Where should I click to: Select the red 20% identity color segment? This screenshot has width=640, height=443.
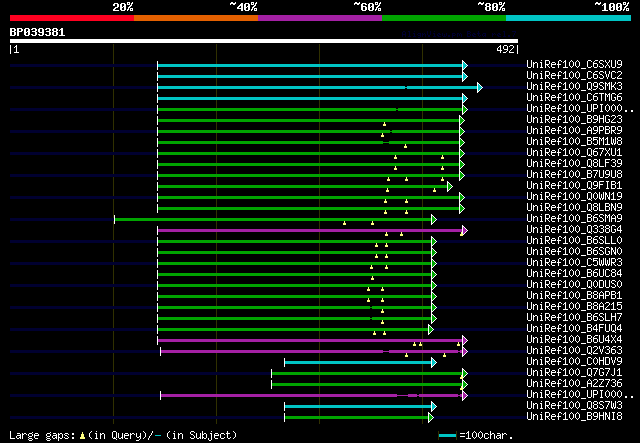tap(72, 18)
